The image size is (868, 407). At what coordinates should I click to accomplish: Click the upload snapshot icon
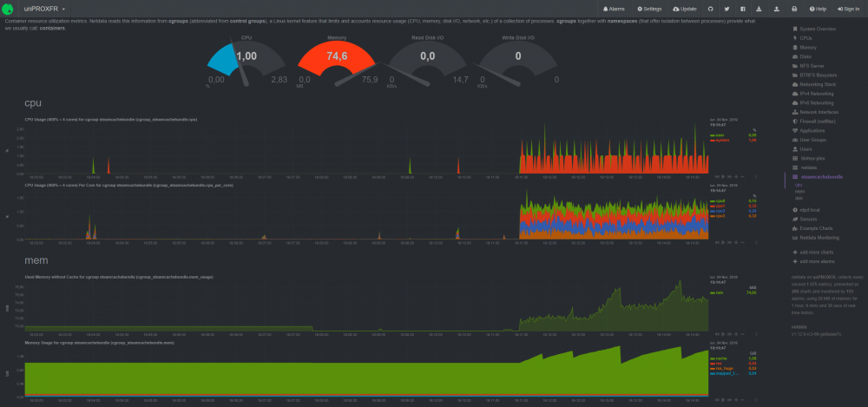(x=777, y=9)
